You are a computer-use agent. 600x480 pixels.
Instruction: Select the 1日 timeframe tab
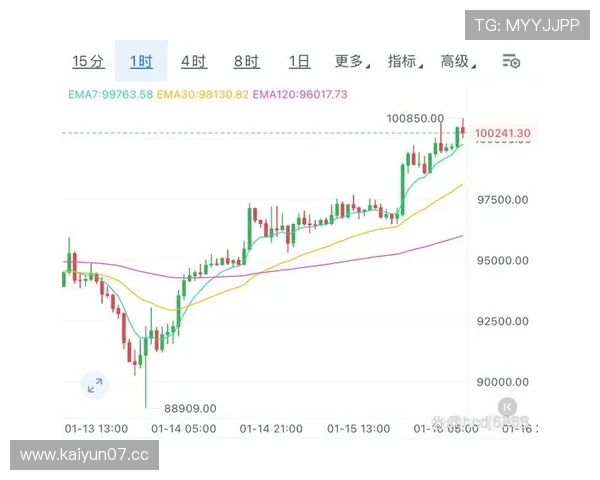click(x=299, y=61)
